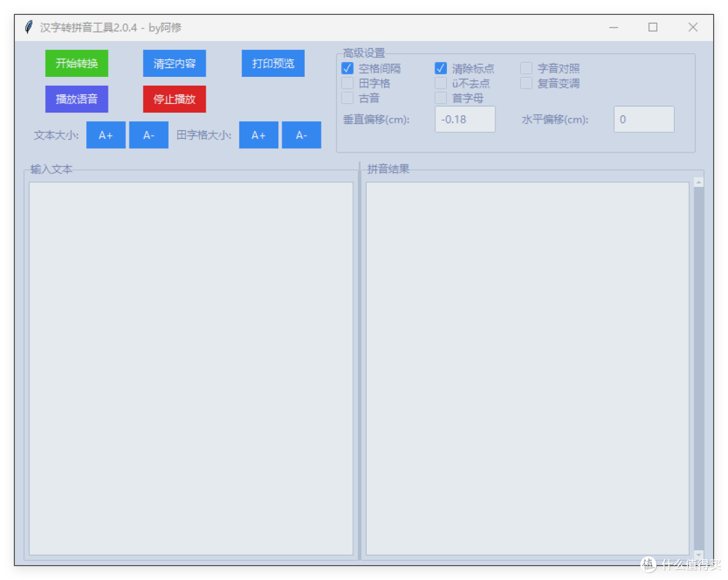This screenshot has width=728, height=580.
Task: Maximize the 汉字转拼音工具 window
Action: (x=653, y=28)
